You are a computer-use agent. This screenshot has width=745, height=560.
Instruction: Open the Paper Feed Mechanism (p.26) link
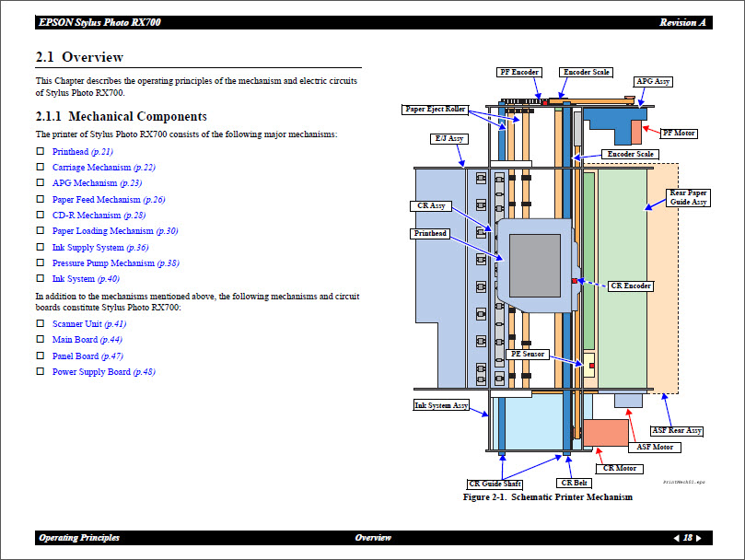point(108,199)
